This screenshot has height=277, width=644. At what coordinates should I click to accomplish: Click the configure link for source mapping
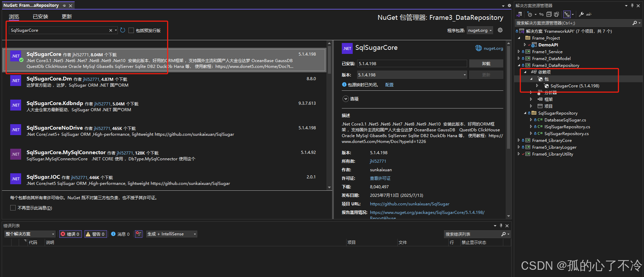coord(389,85)
